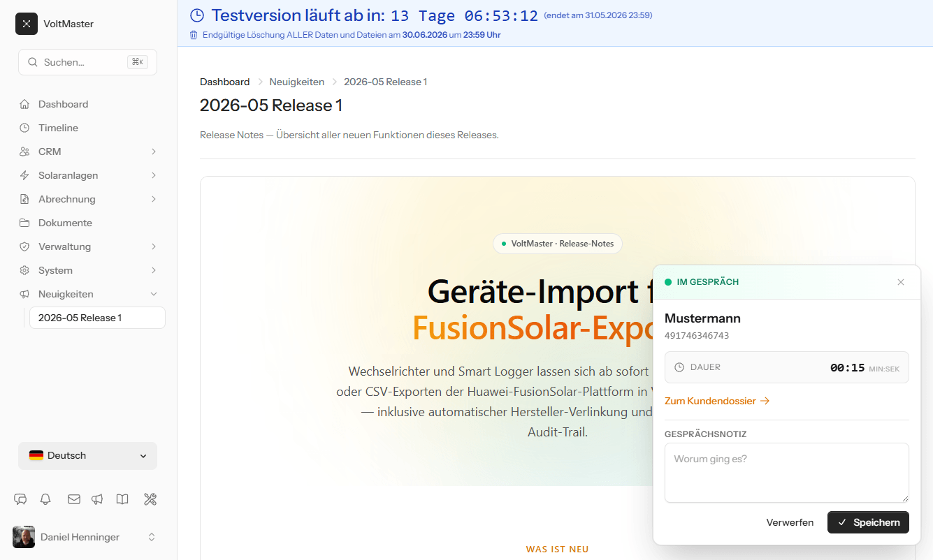Viewport: 933px width, 560px height.
Task: Click the CRM people icon
Action: coord(24,152)
